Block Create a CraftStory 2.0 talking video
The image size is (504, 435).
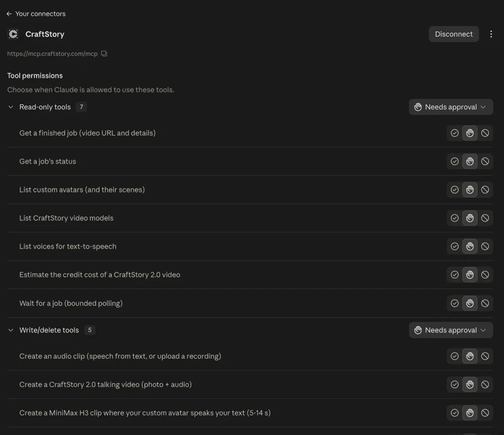click(485, 384)
